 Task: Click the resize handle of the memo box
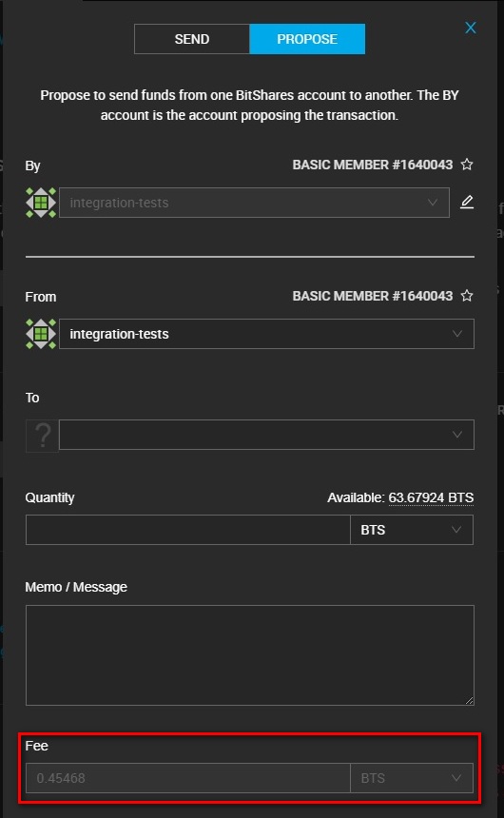470,701
